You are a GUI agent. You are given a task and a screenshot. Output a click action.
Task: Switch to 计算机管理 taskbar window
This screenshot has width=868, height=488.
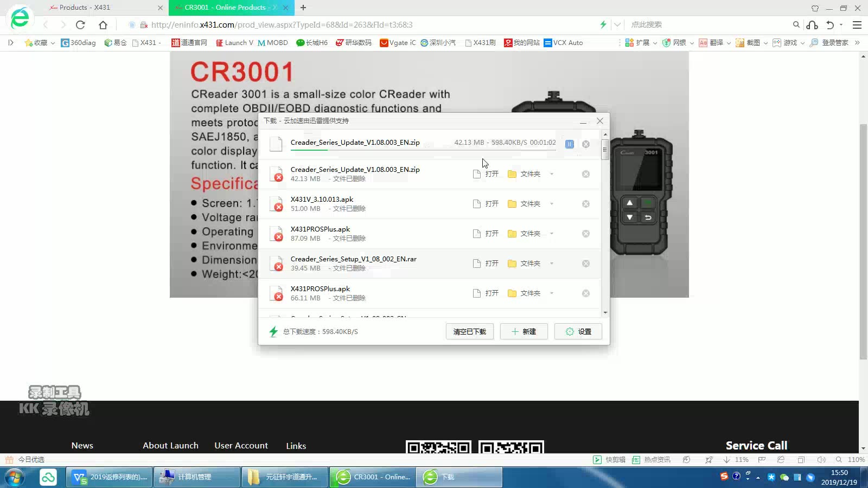[196, 477]
